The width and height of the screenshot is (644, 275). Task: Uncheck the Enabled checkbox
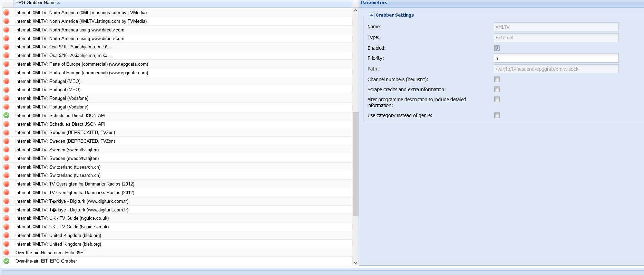click(x=497, y=48)
